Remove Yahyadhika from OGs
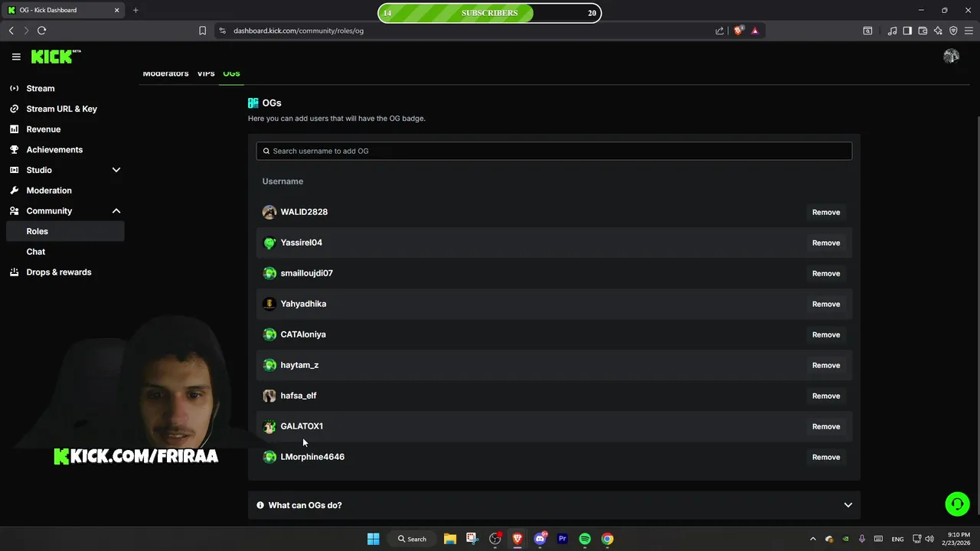 pyautogui.click(x=826, y=304)
